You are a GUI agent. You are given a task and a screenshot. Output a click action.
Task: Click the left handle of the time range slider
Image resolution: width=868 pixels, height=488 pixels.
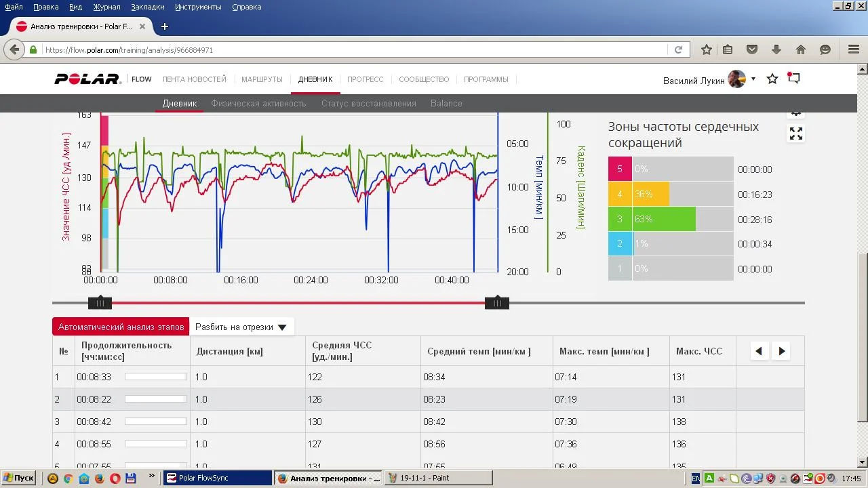[100, 303]
